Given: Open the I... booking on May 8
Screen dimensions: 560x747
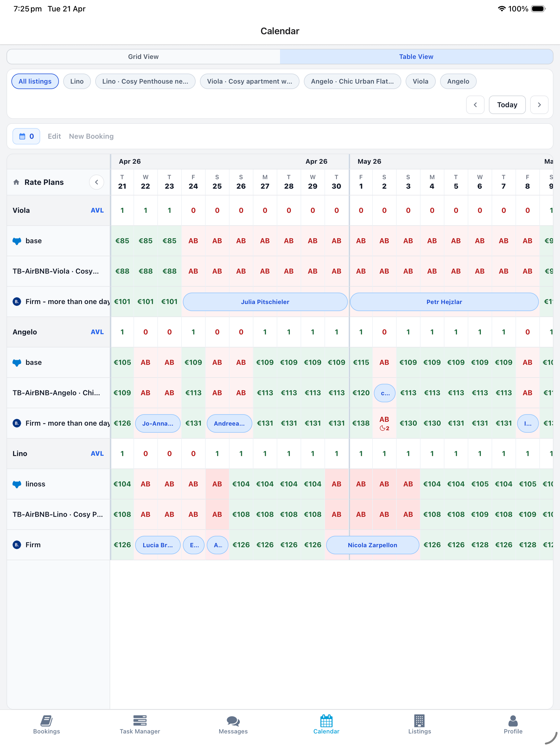Looking at the screenshot, I should coord(528,423).
